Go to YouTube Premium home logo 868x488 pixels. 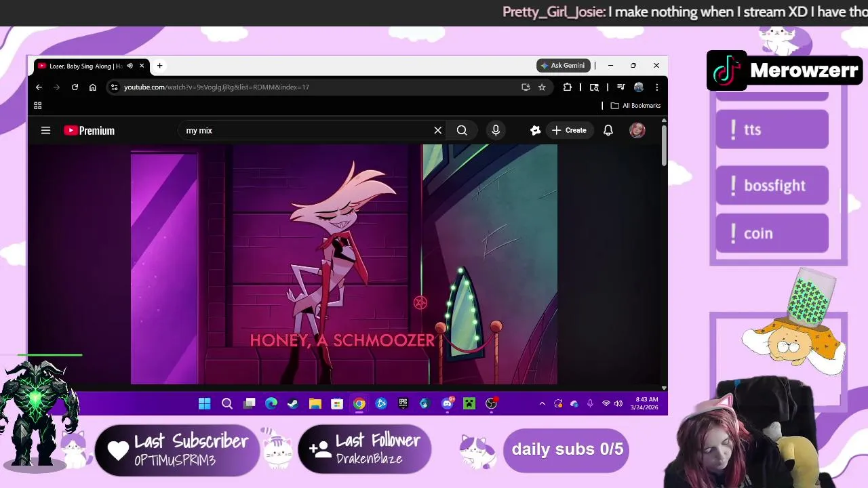click(x=89, y=131)
